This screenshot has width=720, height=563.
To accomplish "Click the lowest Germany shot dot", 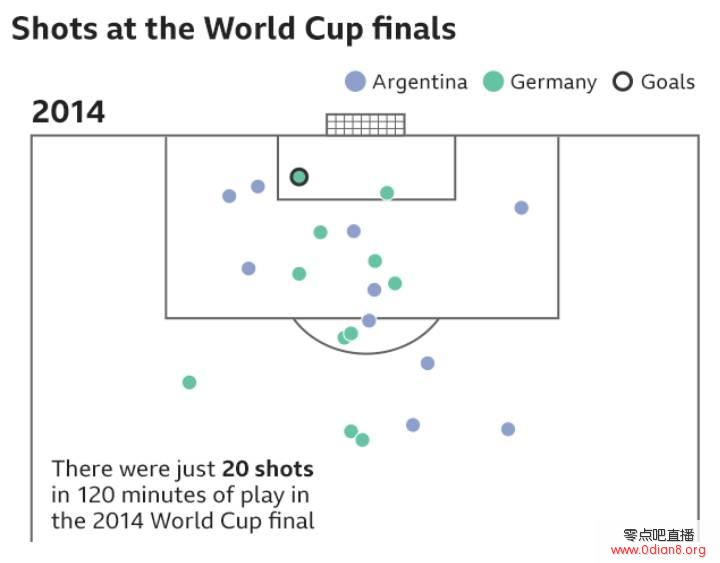I will tap(362, 440).
